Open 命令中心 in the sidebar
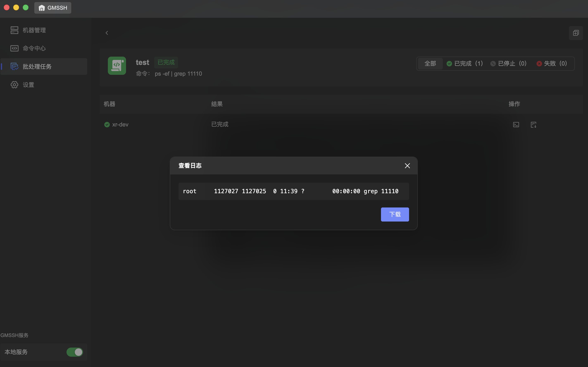This screenshot has width=588, height=367. point(44,48)
